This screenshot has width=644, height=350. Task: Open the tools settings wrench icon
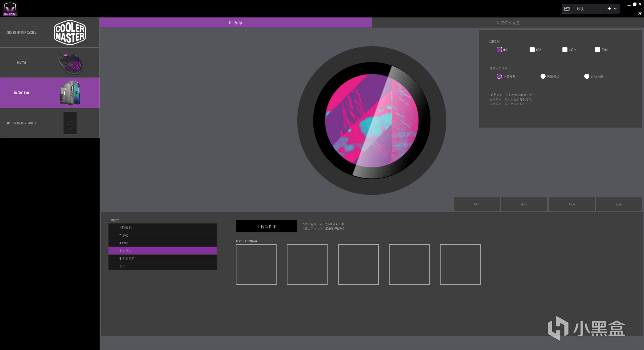pos(640,13)
